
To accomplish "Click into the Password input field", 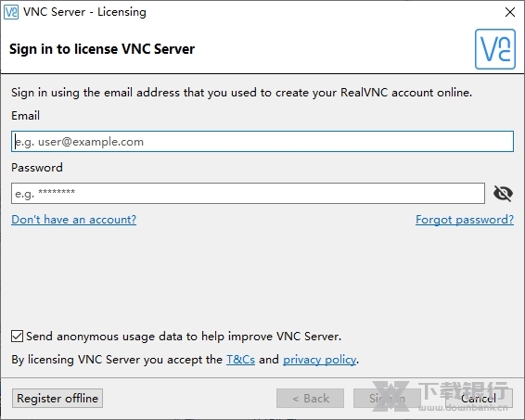I will coord(248,193).
